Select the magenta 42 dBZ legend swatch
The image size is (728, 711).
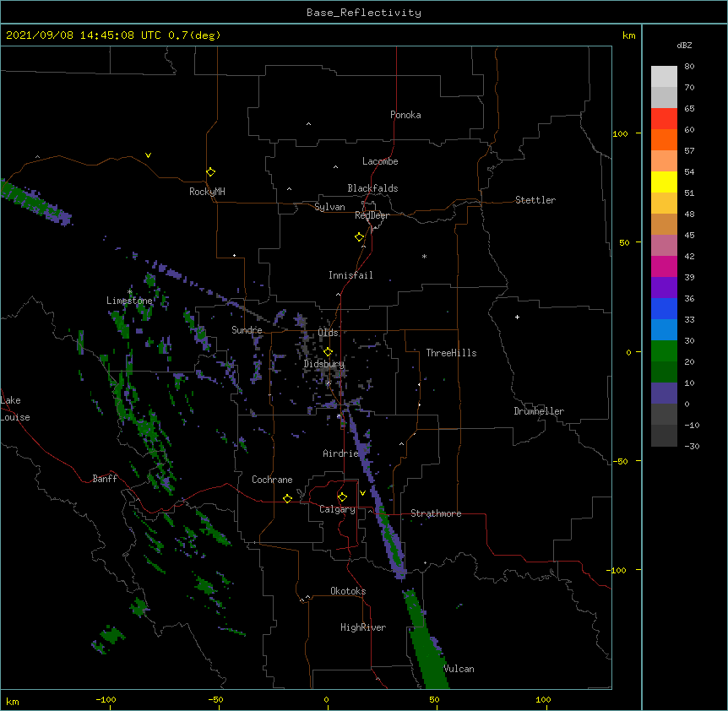(664, 266)
